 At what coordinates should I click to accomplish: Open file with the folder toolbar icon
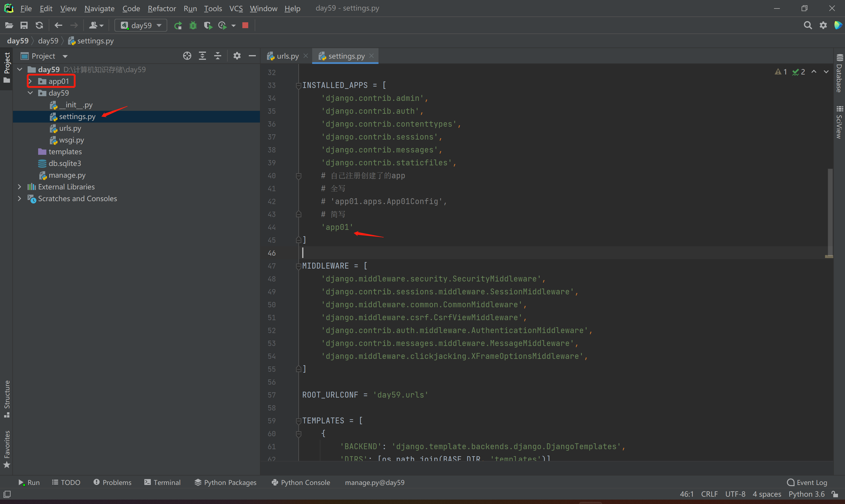(9, 26)
